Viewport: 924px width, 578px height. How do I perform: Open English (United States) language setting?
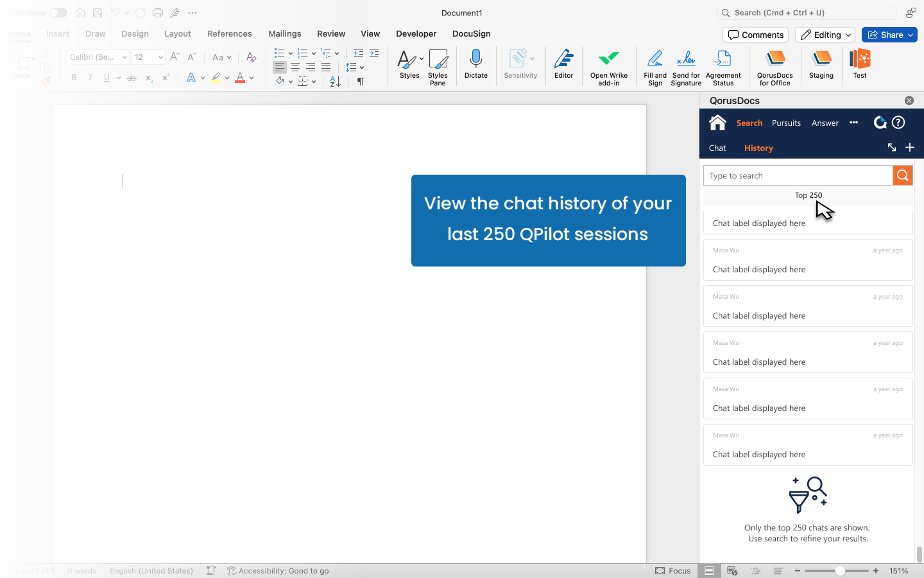coord(151,570)
